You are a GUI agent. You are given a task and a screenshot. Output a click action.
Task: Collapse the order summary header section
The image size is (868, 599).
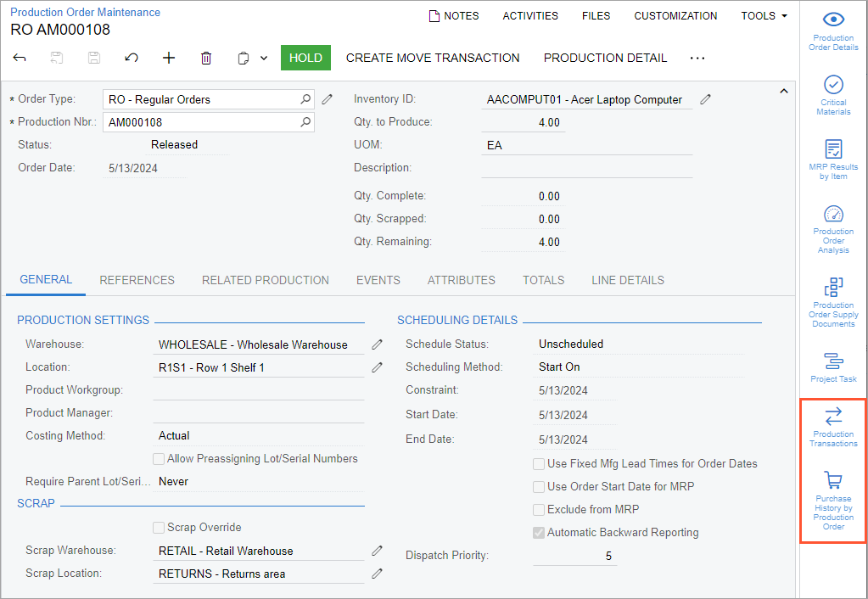[x=783, y=90]
